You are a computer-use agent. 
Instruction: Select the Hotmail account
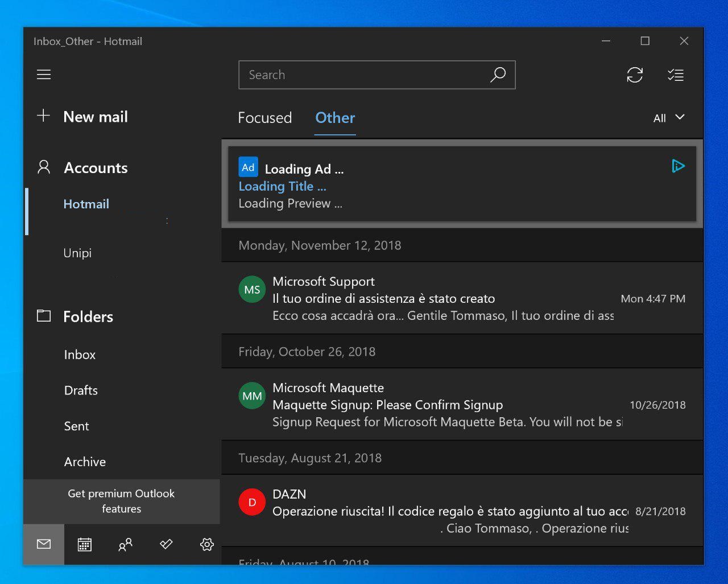point(86,204)
